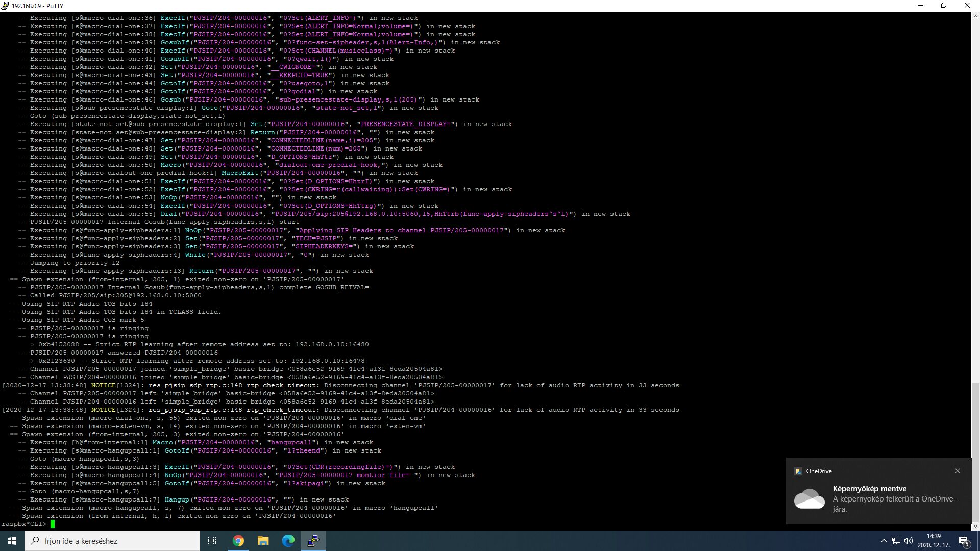This screenshot has width=980, height=551.
Task: Show hidden system tray icons
Action: tap(884, 541)
